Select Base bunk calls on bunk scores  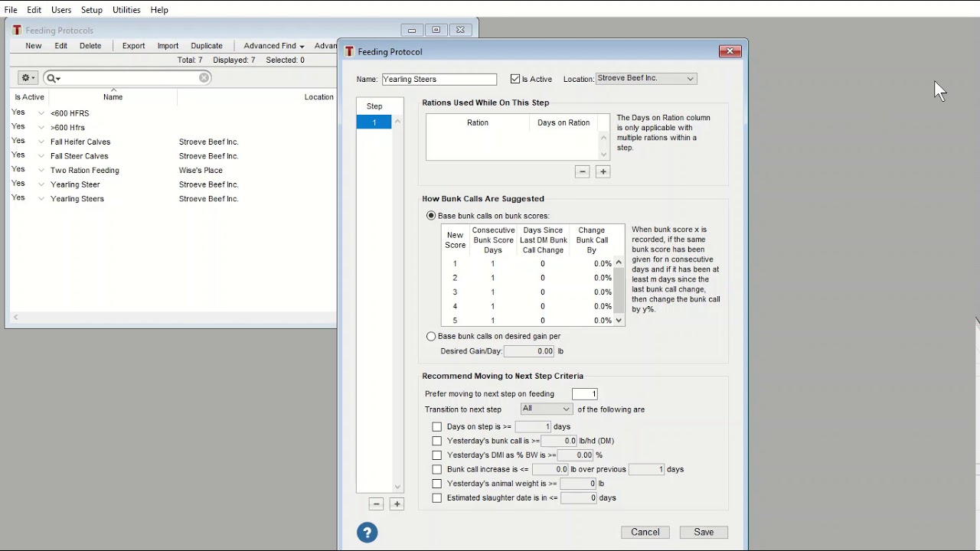point(431,216)
